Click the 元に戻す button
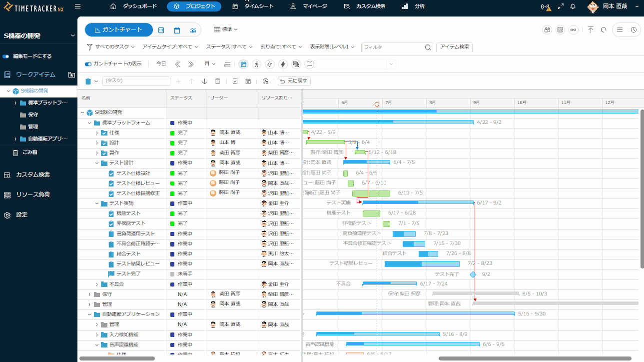This screenshot has height=362, width=644. (294, 81)
